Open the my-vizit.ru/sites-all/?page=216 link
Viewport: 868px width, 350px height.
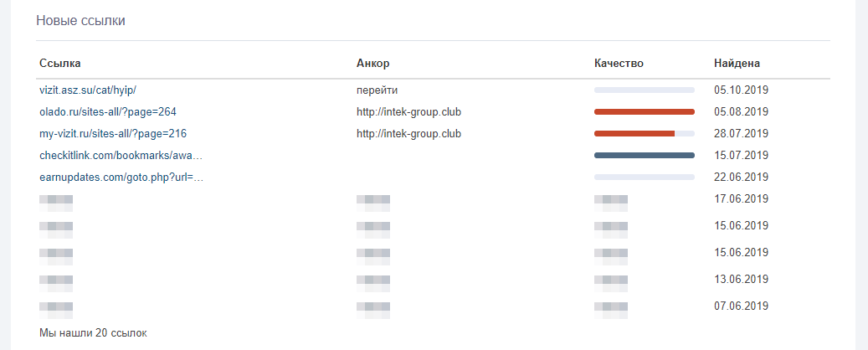[x=113, y=133]
